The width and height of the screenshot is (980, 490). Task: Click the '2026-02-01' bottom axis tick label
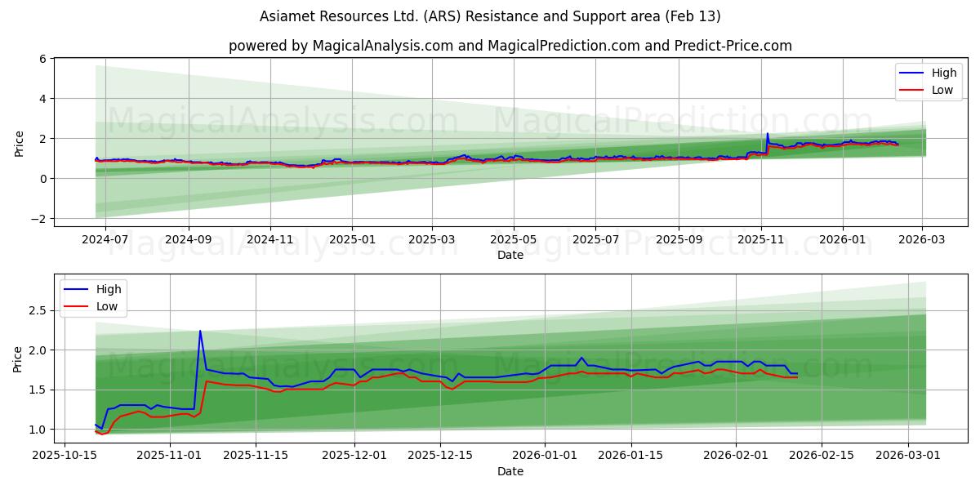734,456
